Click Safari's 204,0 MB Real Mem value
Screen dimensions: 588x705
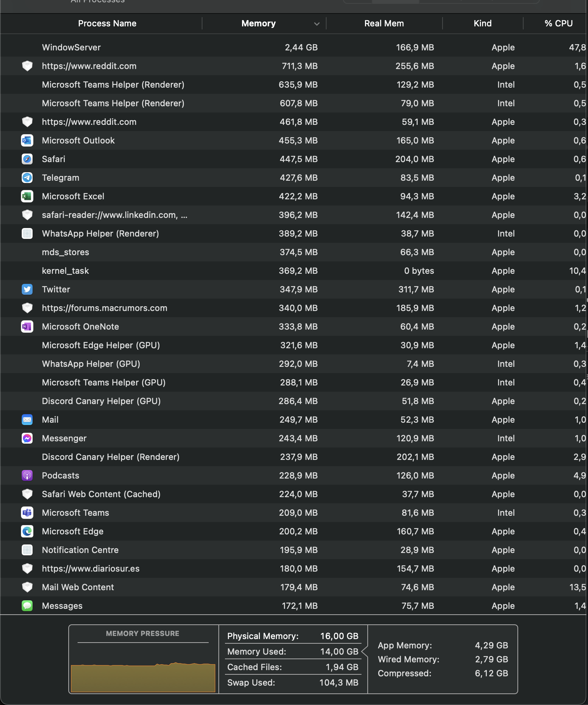tap(415, 159)
